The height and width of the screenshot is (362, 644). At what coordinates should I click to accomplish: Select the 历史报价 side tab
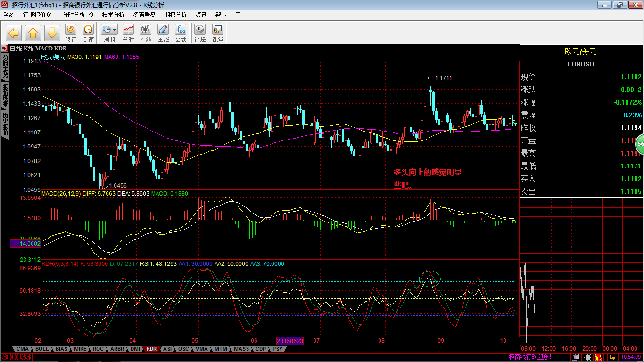pos(5,124)
